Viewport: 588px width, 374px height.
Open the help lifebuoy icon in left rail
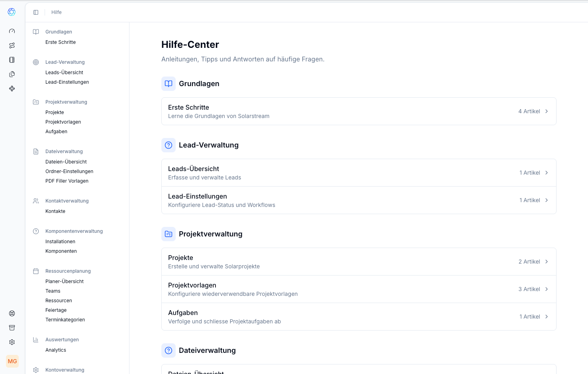(x=12, y=313)
